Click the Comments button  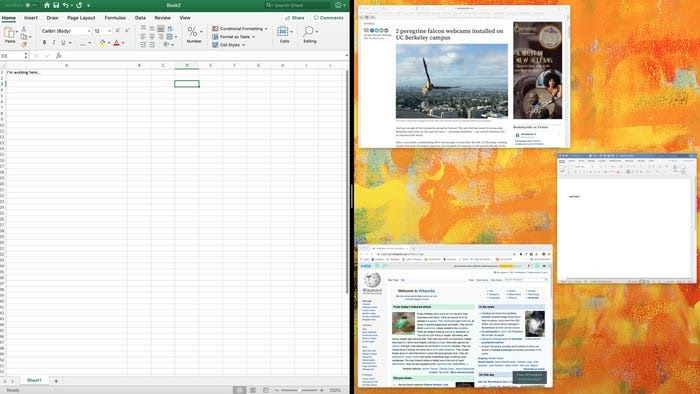point(329,18)
